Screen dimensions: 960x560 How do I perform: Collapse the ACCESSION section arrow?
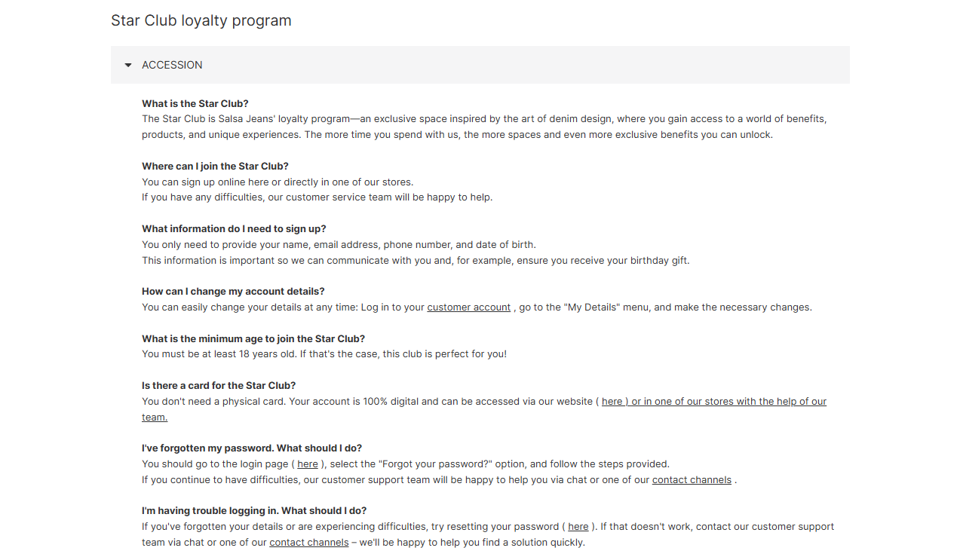point(128,66)
